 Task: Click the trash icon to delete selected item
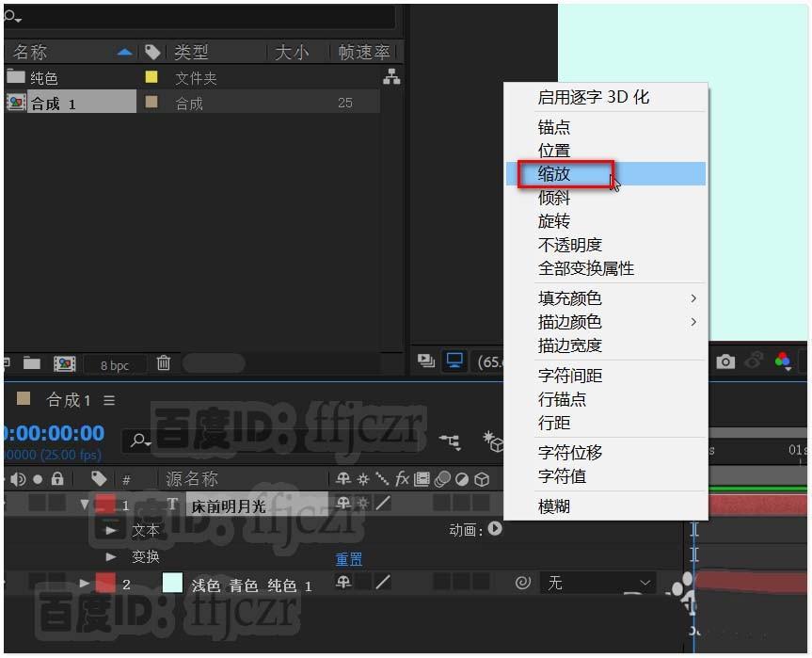click(x=163, y=363)
